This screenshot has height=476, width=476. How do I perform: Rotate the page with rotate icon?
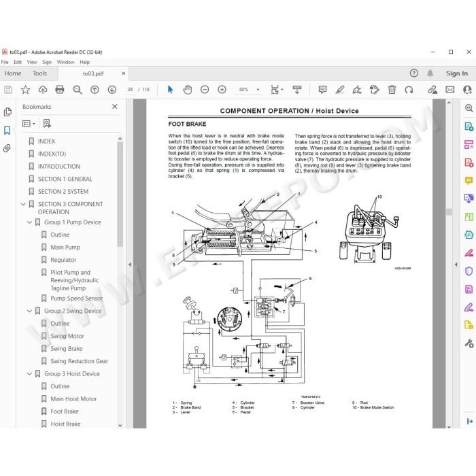409,90
